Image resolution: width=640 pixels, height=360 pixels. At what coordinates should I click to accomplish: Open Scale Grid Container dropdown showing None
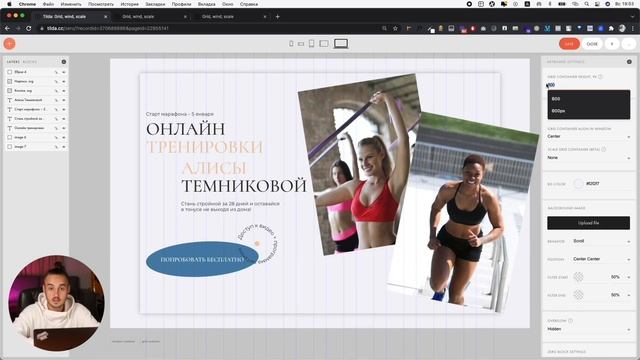pyautogui.click(x=589, y=158)
